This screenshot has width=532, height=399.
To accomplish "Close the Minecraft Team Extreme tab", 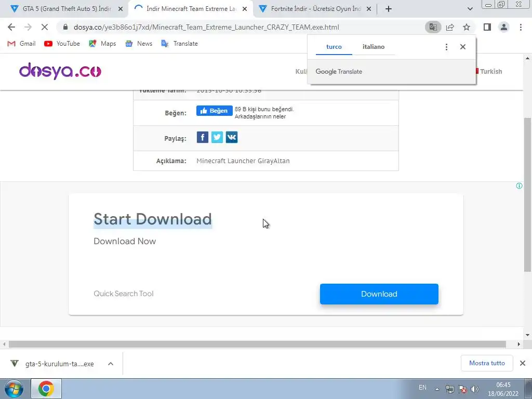I will click(245, 9).
